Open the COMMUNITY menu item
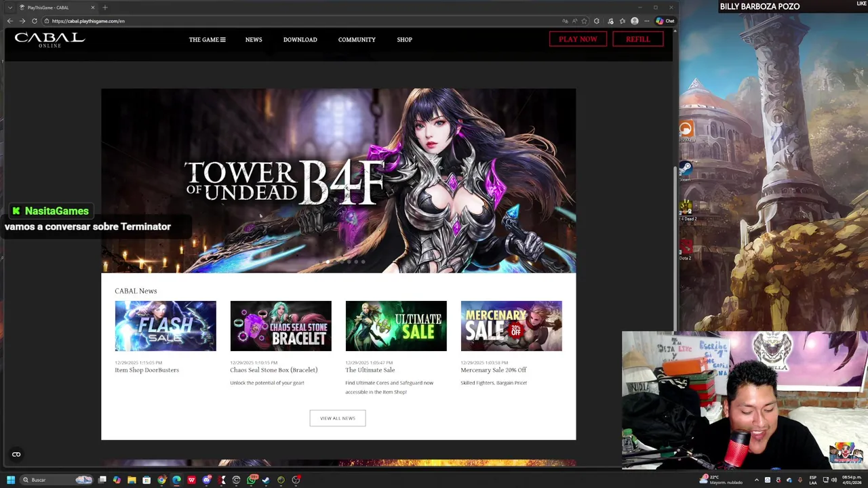 click(x=357, y=39)
